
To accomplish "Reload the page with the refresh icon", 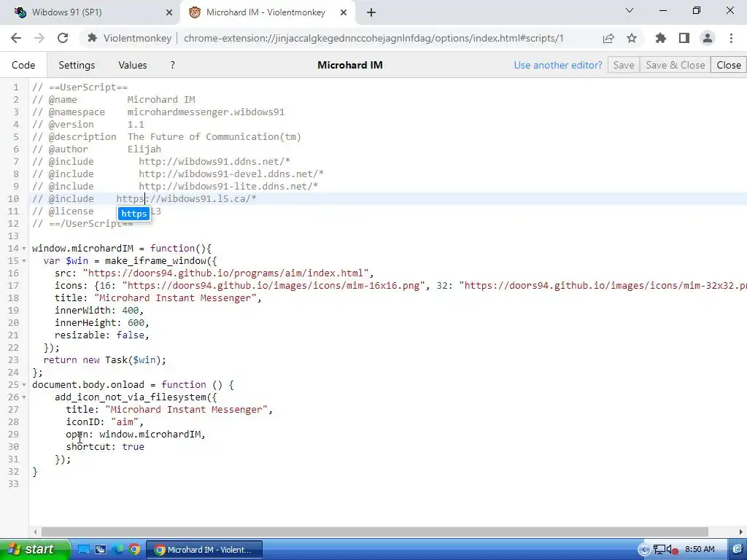I will [63, 38].
